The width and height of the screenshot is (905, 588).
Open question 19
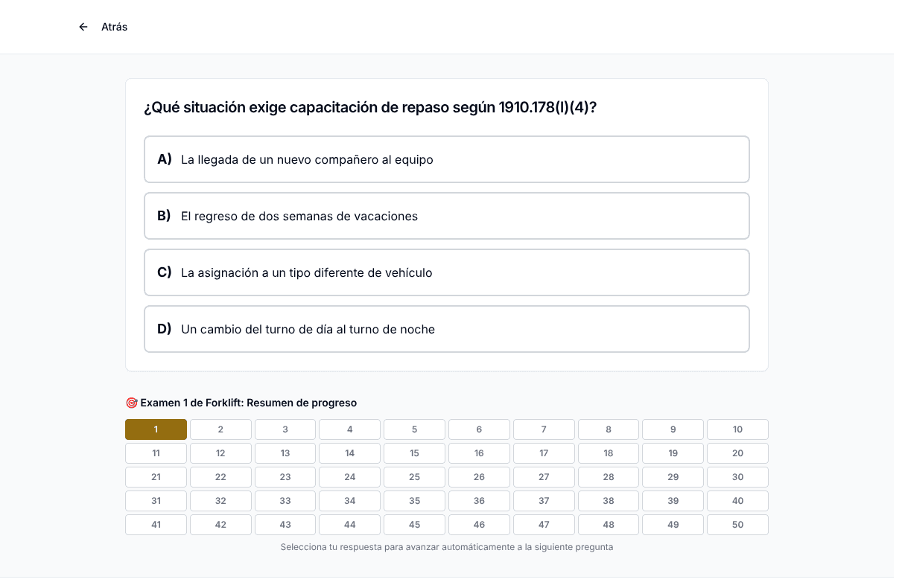(673, 453)
